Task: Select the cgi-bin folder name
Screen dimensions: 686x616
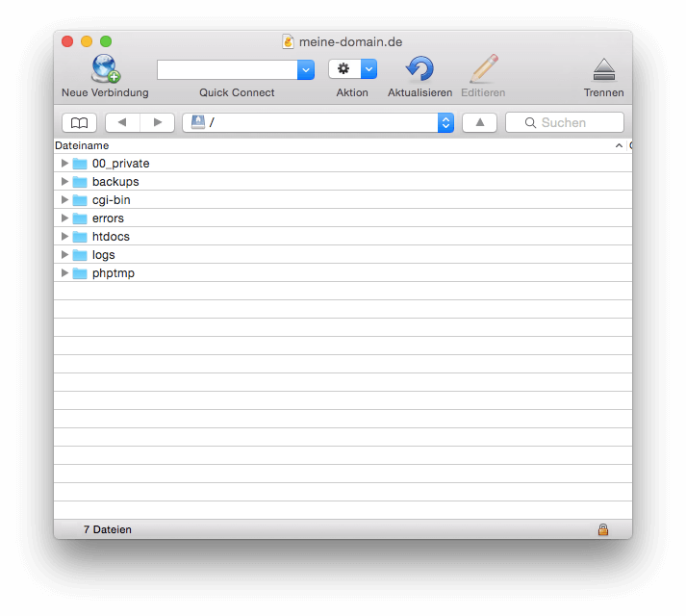Action: pos(111,200)
